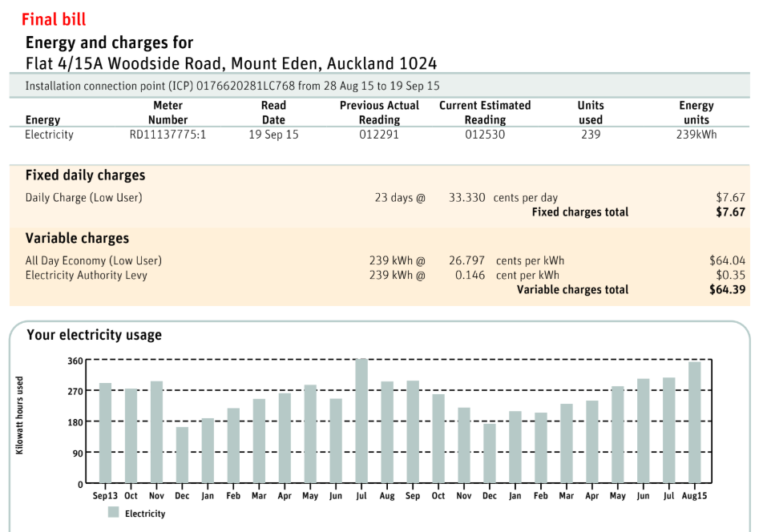Select the Daily Charge (Low User) label
Image resolution: width=767 pixels, height=532 pixels.
83,197
